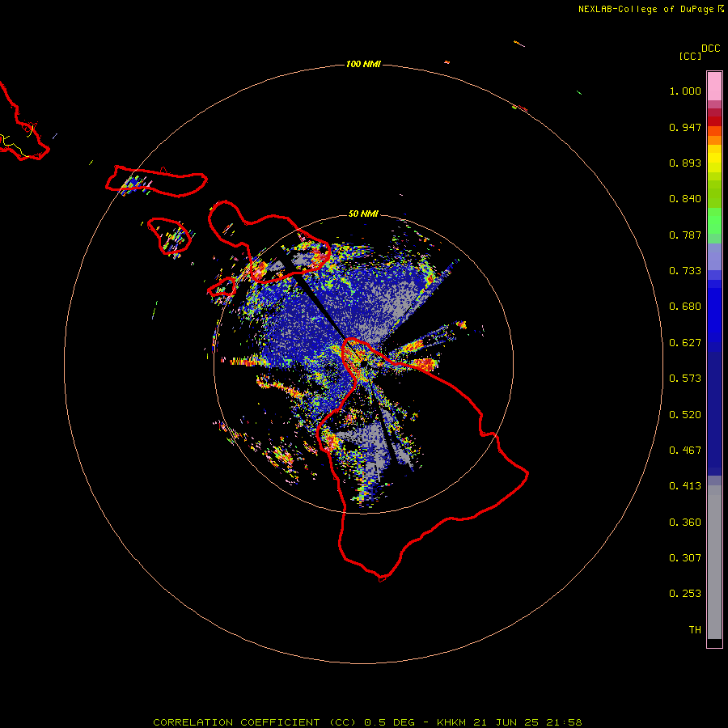Click the 0.893 scale value
This screenshot has width=728, height=728.
point(685,163)
